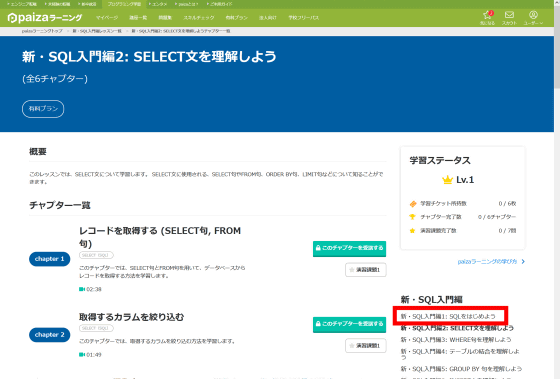Viewport: 560px width, 379px height.
Task: Click the chapter 2 badge
Action: click(x=49, y=335)
